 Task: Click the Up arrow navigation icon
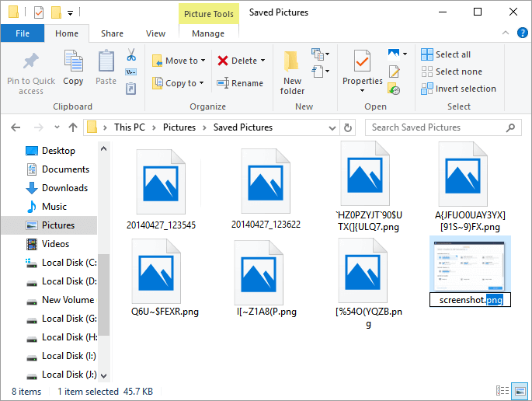point(73,127)
